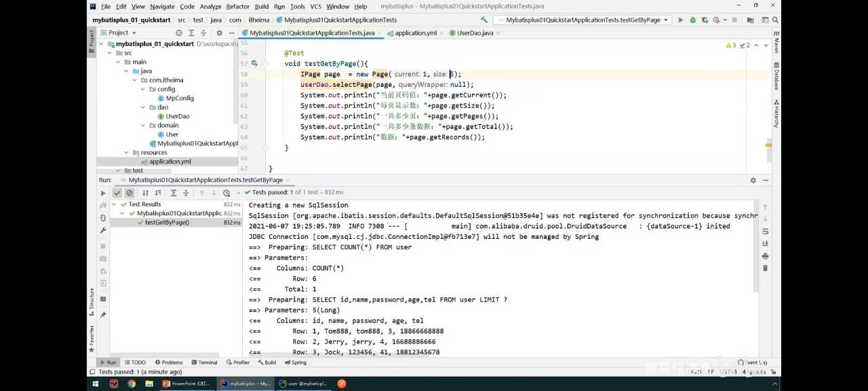Start debugging with the bug icon
Image resolution: width=868 pixels, height=391 pixels.
point(694,20)
